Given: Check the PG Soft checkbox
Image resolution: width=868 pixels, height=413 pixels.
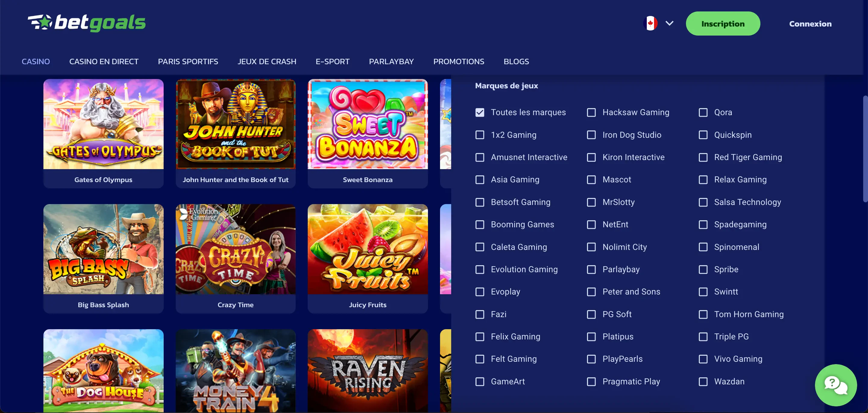Looking at the screenshot, I should pos(591,314).
